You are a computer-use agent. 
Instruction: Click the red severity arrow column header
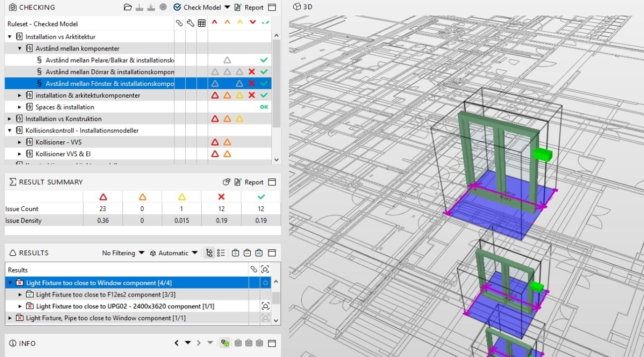tap(215, 22)
